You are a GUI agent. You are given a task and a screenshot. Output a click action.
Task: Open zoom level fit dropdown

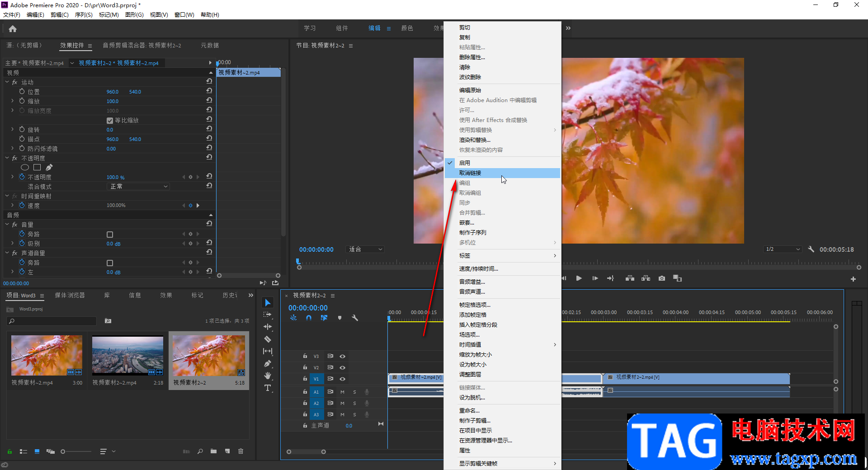point(365,249)
